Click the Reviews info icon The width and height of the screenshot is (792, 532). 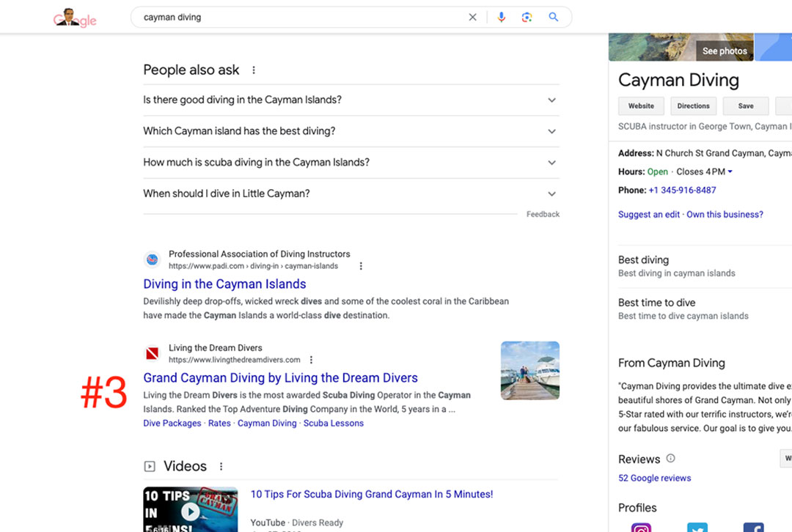pyautogui.click(x=670, y=458)
